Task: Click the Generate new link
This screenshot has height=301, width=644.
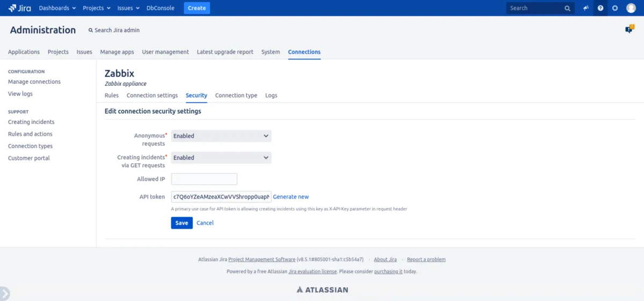Action: [x=291, y=197]
